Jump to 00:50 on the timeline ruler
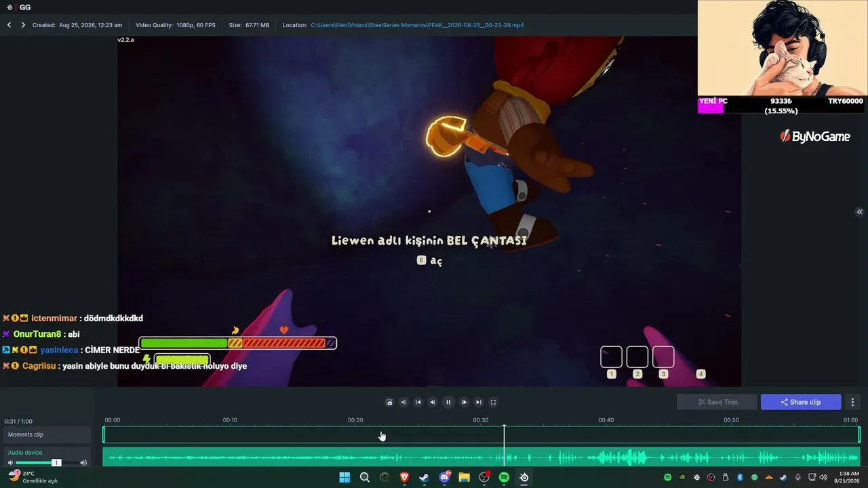Screen dimensions: 868x488 tap(731, 420)
